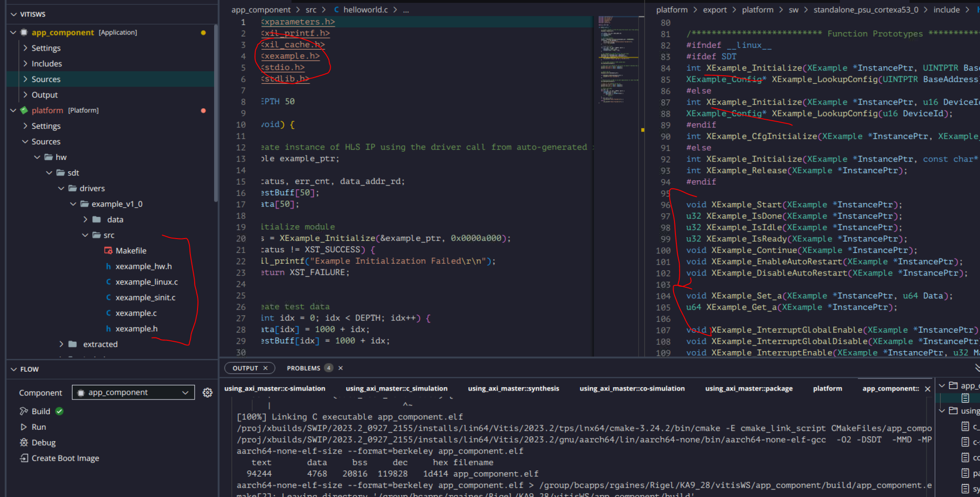Open xexample_hw.h header file
980x497 pixels.
click(143, 266)
